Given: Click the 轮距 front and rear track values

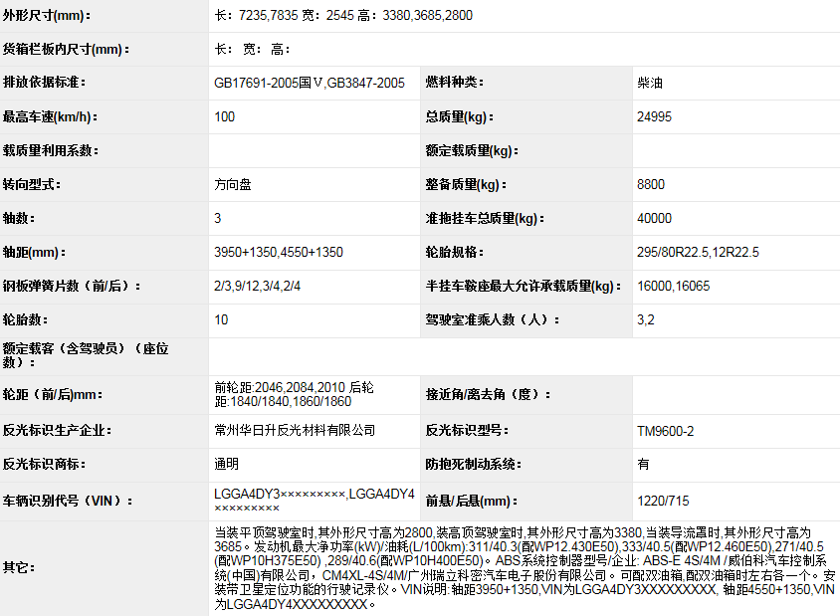Looking at the screenshot, I should click(x=296, y=394).
